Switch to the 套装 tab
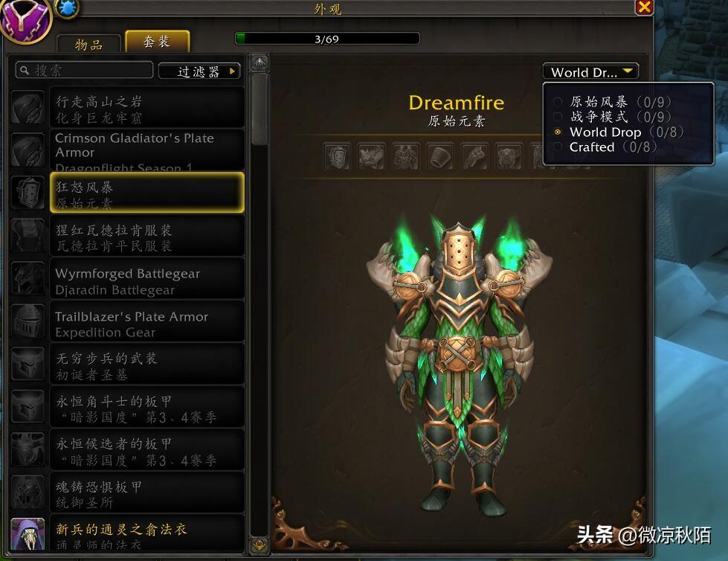Image resolution: width=728 pixels, height=561 pixels. [x=158, y=42]
